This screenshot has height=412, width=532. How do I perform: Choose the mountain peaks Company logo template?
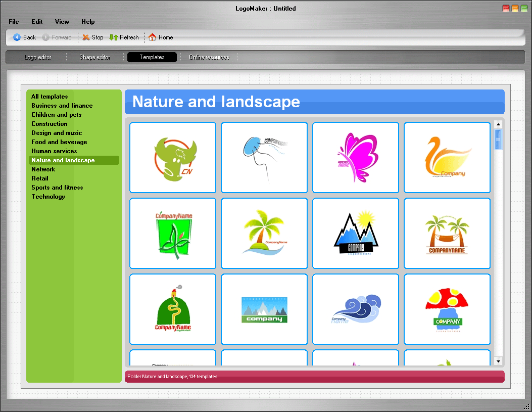pyautogui.click(x=355, y=233)
